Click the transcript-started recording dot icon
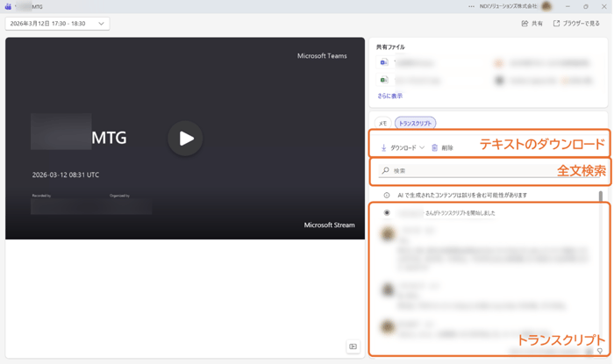Screen dimensions: 614x364 387,212
